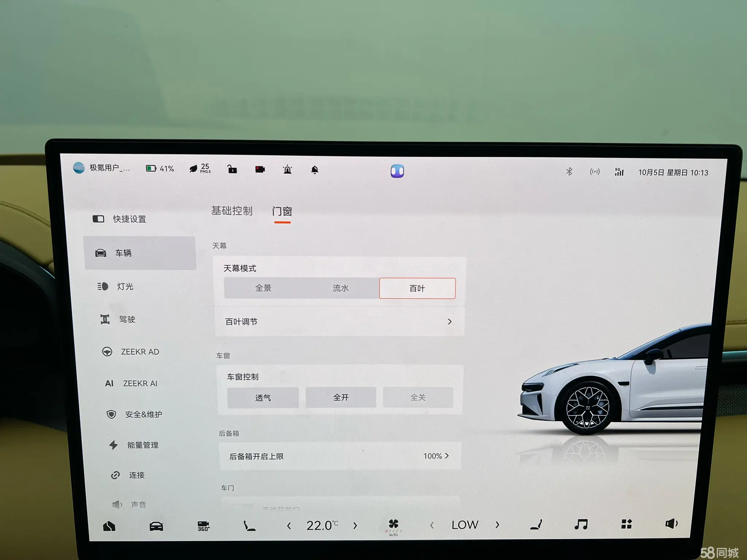Open the driver seat adjustment icon
The image size is (747, 560).
(249, 526)
